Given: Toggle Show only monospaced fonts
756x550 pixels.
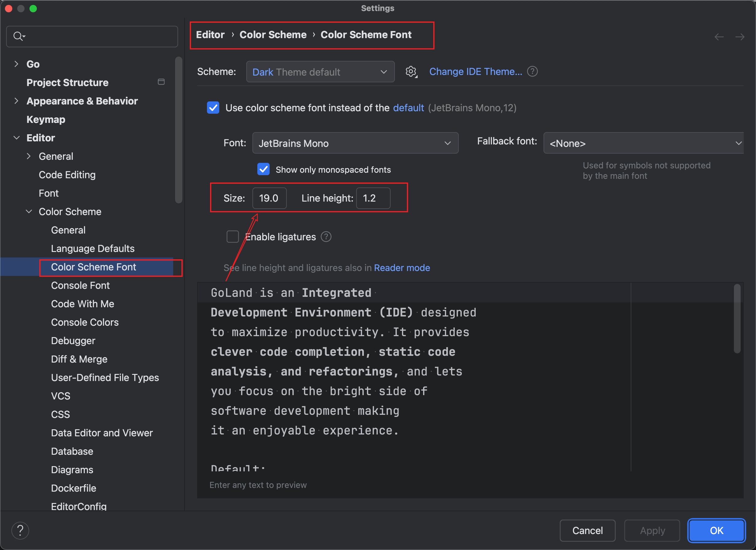Looking at the screenshot, I should tap(263, 169).
